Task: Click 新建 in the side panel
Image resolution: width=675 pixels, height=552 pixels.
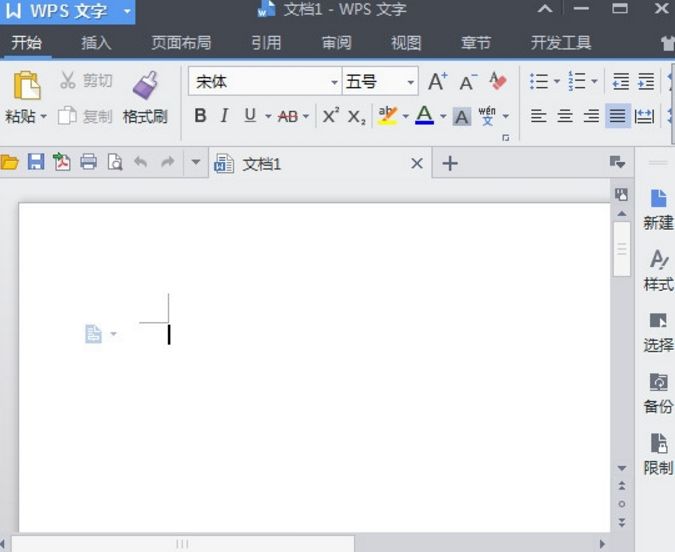Action: (658, 210)
